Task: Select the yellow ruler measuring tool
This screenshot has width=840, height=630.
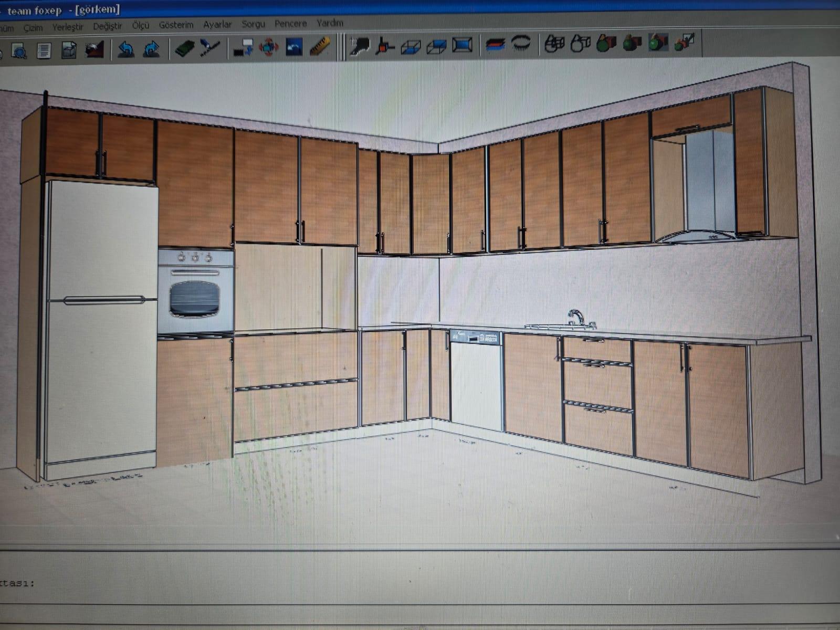Action: coord(320,47)
